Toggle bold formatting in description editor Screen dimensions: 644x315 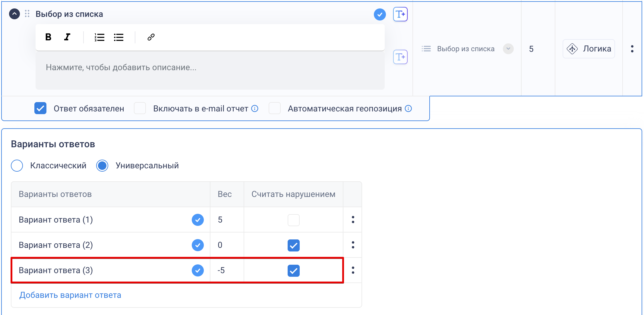tap(48, 37)
